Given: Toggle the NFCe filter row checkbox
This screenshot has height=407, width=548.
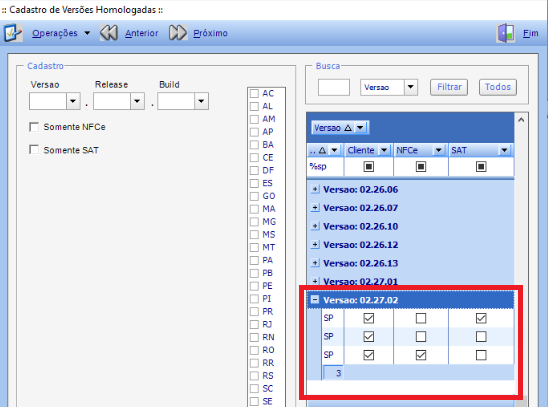Looking at the screenshot, I should coord(421,167).
